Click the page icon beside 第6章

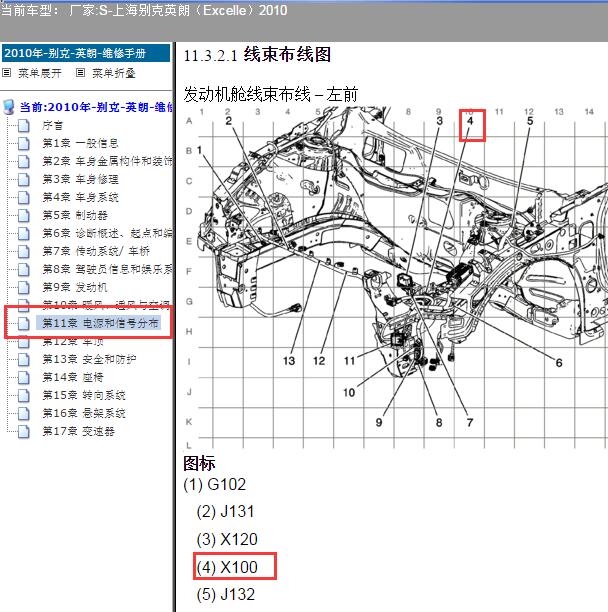[24, 233]
